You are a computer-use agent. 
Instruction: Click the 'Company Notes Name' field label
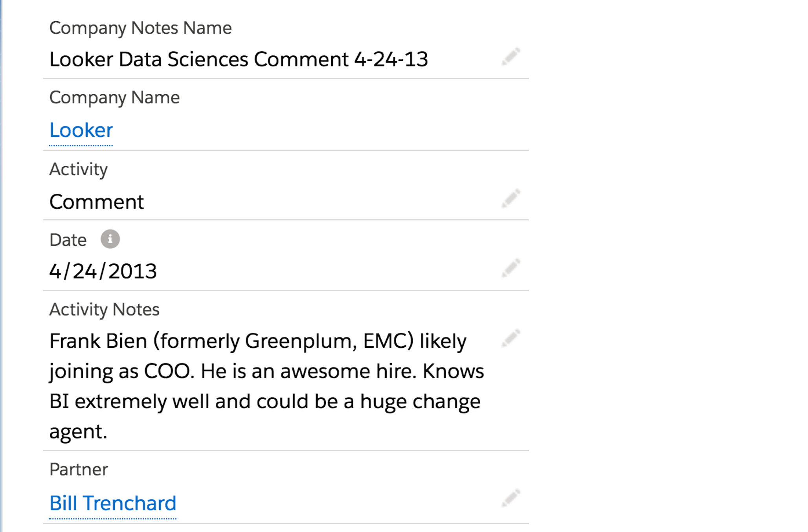[140, 28]
